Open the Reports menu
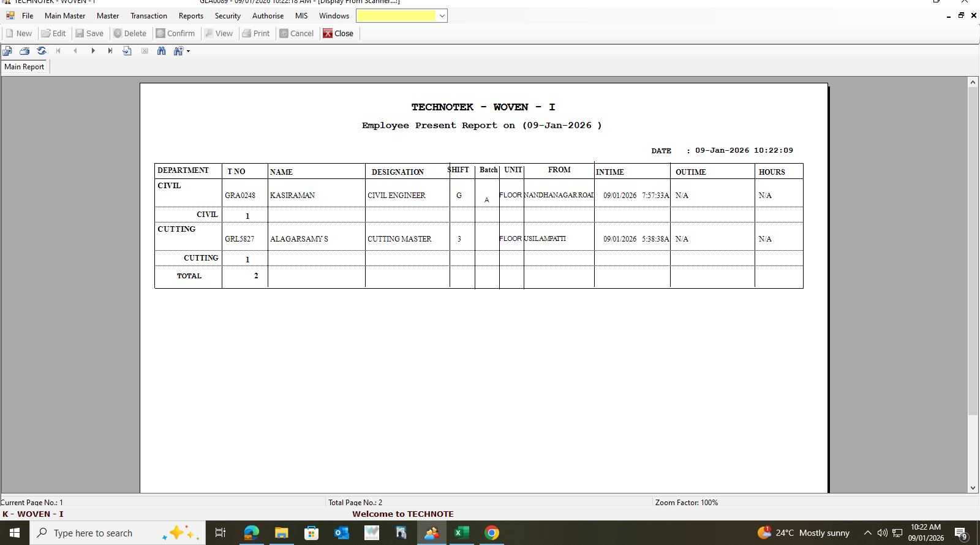980x545 pixels. pos(190,16)
